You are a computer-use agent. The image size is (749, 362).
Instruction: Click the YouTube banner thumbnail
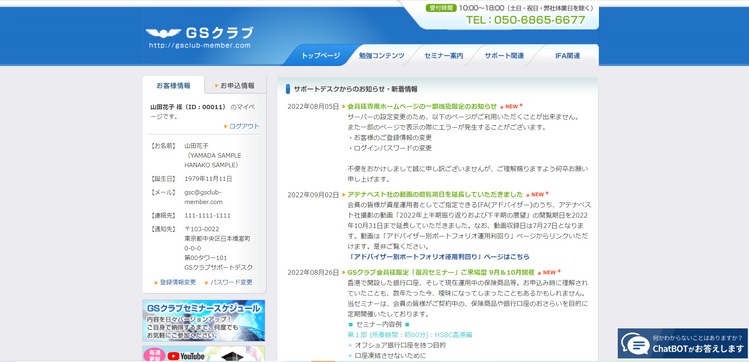click(x=203, y=354)
